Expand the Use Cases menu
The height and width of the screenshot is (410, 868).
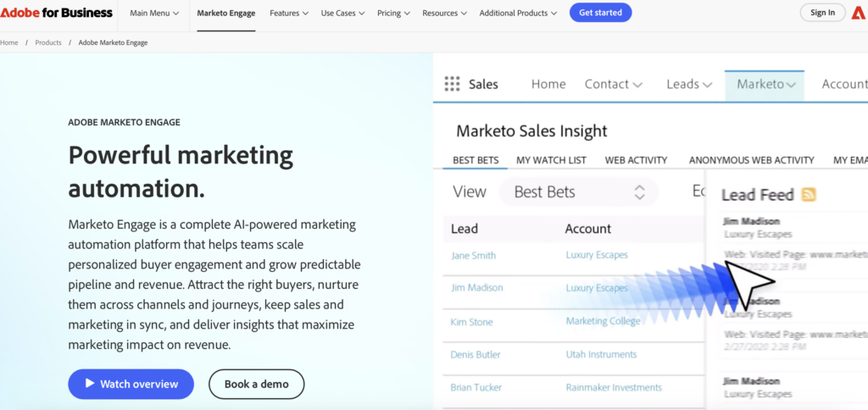pyautogui.click(x=342, y=14)
